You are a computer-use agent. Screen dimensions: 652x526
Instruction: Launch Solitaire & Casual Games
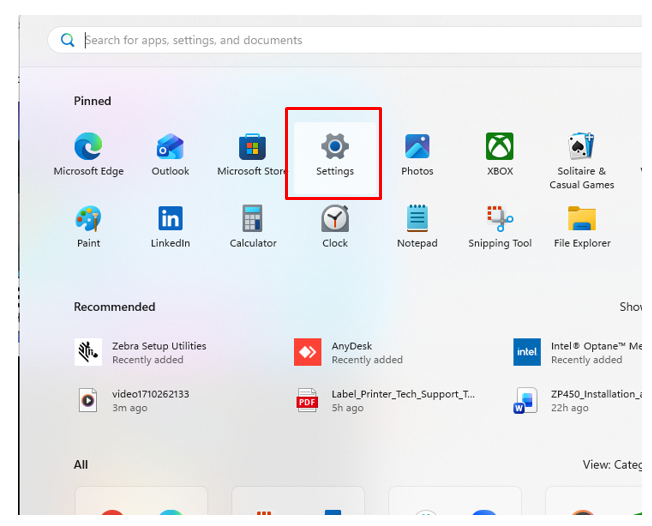(582, 161)
